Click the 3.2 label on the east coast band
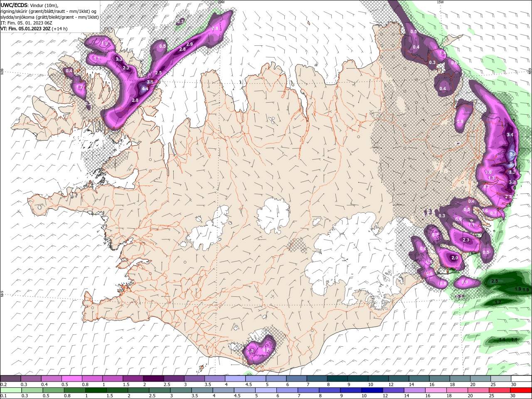This screenshot has width=532, height=399. pyautogui.click(x=512, y=182)
